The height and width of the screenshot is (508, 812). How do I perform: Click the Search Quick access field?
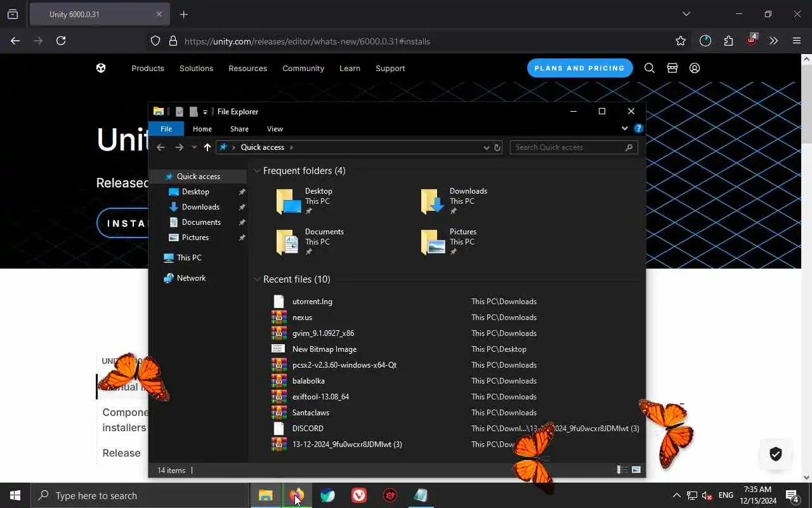(573, 147)
